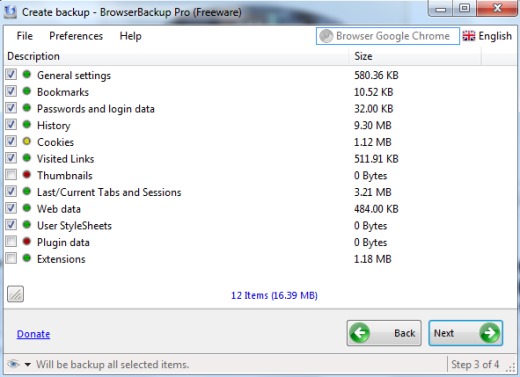
Task: Sort by the Size column header
Action: click(415, 56)
